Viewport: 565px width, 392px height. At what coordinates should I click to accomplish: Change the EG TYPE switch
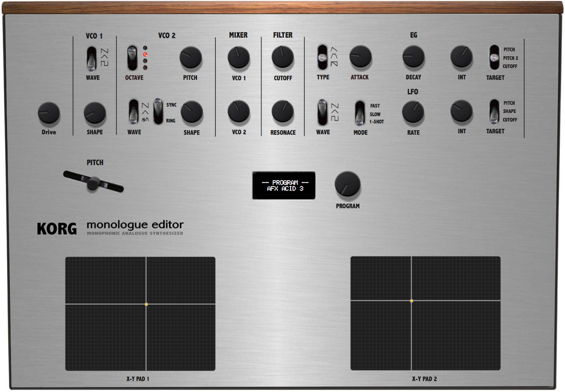[x=323, y=56]
